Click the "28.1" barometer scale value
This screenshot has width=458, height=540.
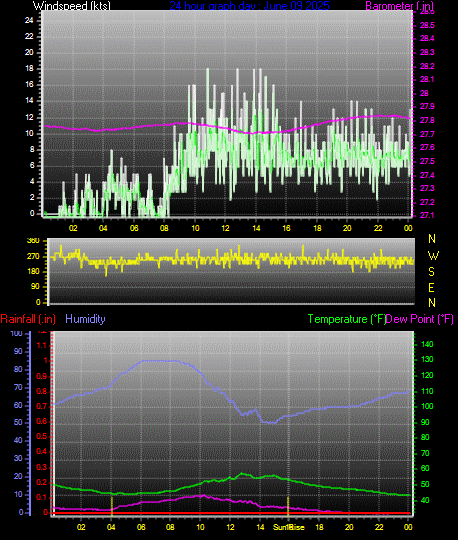(x=427, y=79)
